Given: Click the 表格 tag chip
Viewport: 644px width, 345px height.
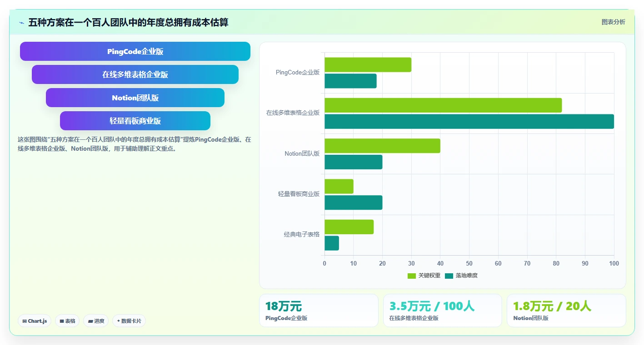Looking at the screenshot, I should [x=67, y=321].
